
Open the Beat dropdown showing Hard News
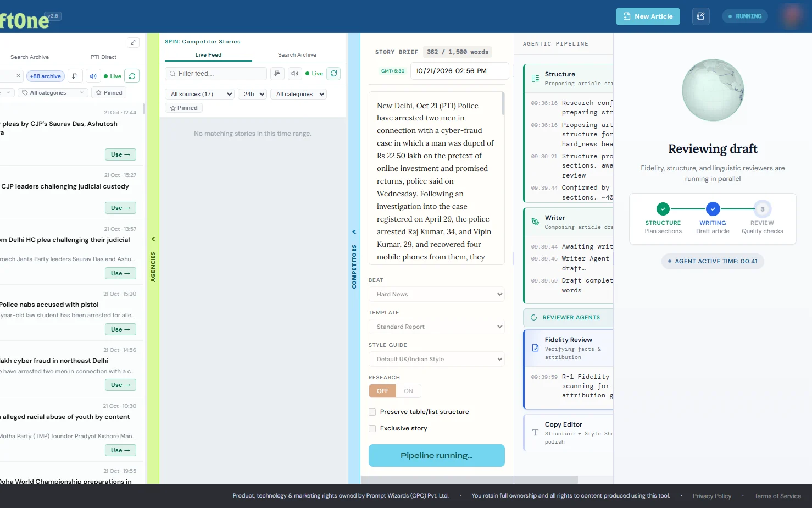437,294
